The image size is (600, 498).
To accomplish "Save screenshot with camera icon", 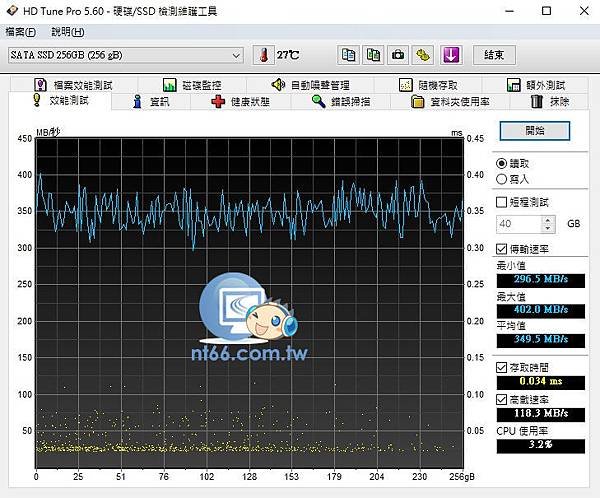I will coord(398,55).
